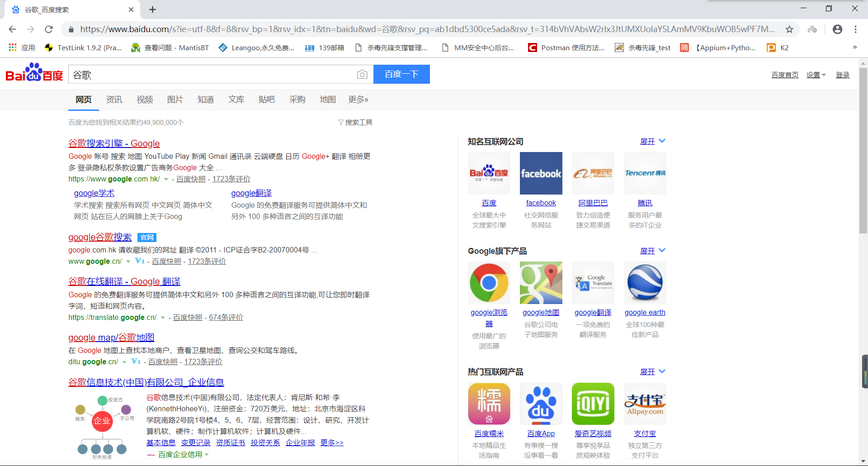868x466 pixels.
Task: Open K2 bookmark
Action: (778, 48)
